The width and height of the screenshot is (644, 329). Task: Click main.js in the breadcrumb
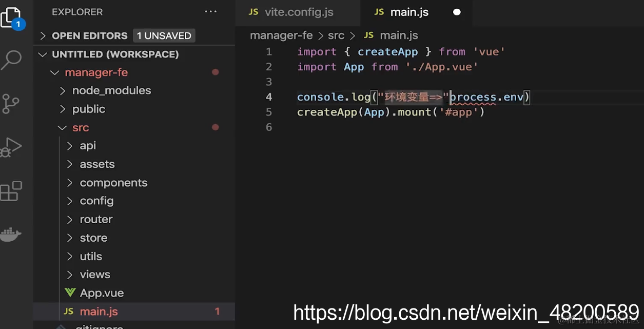(399, 35)
